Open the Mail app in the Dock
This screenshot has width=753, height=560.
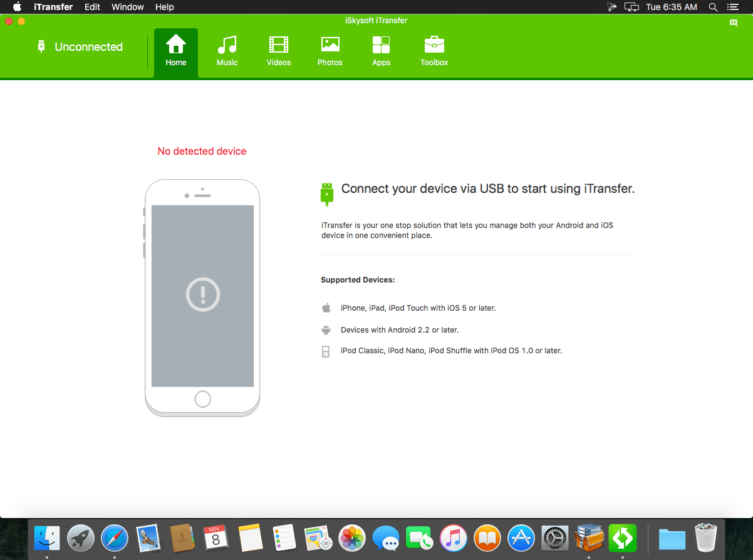coord(148,537)
